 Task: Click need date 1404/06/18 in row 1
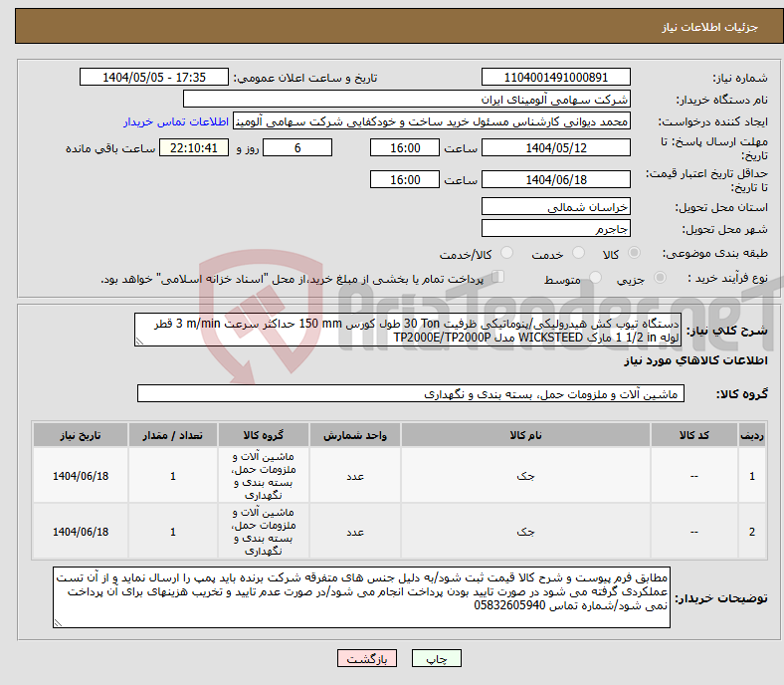[81, 476]
